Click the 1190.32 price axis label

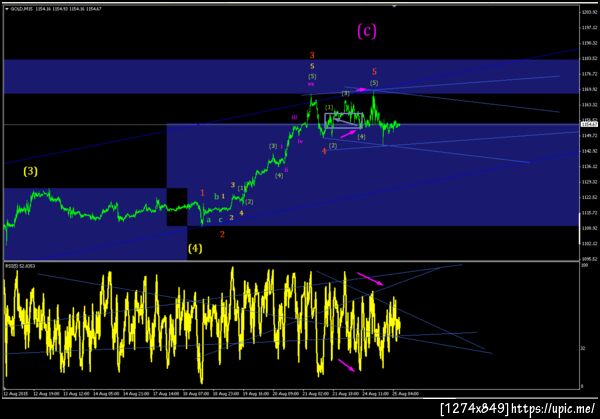(x=590, y=43)
